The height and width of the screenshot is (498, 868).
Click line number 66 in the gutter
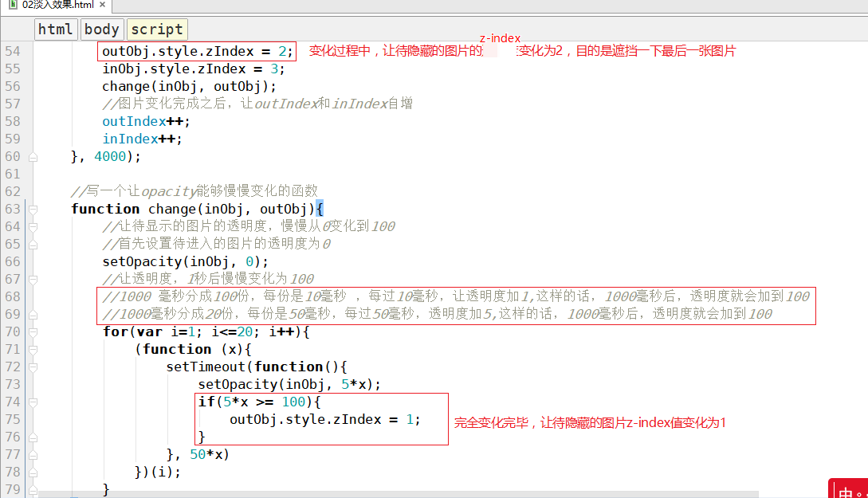click(x=13, y=262)
